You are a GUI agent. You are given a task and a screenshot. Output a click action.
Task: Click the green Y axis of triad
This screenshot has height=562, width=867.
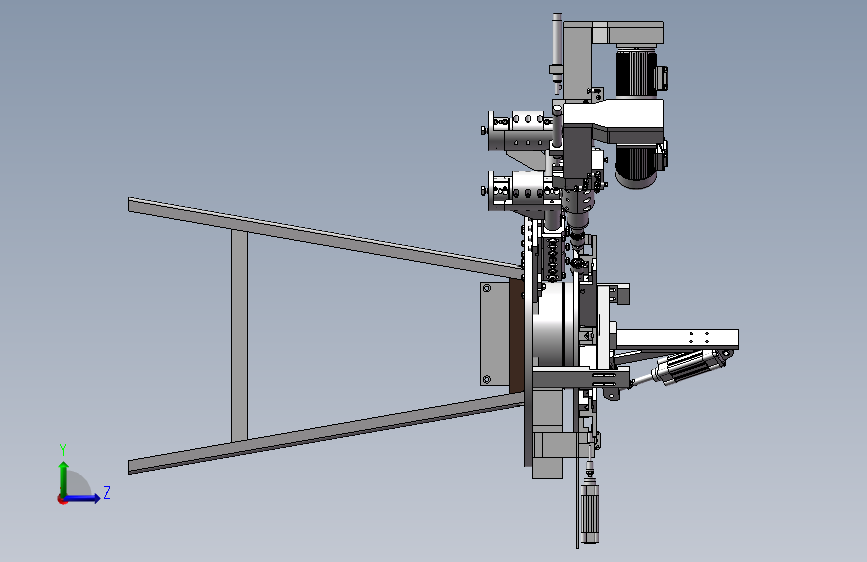pyautogui.click(x=64, y=478)
